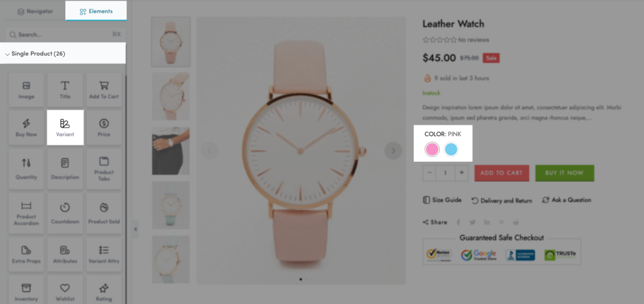
Task: Choose the Buy Now element
Action: pyautogui.click(x=26, y=127)
